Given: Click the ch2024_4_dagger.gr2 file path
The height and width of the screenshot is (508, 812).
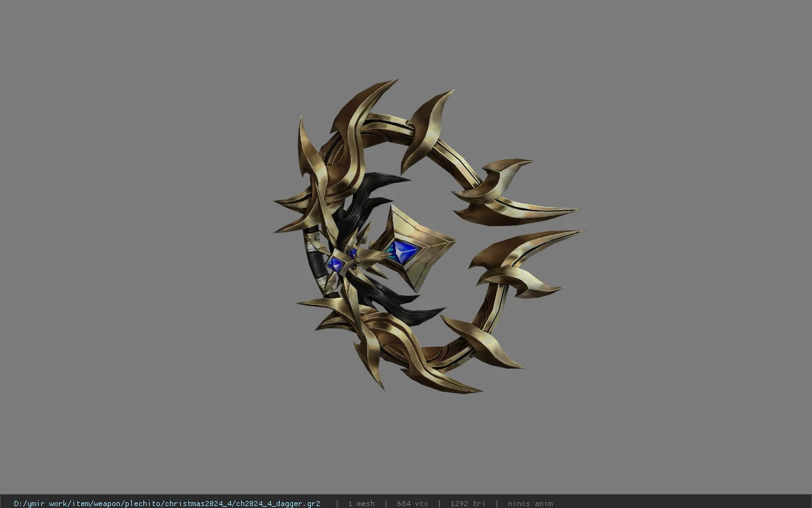Looking at the screenshot, I should (167, 504).
